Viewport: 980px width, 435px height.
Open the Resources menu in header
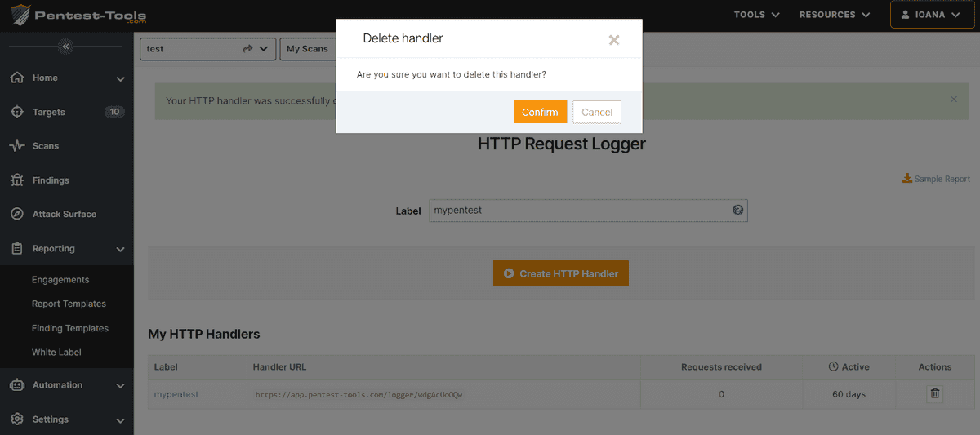point(833,15)
